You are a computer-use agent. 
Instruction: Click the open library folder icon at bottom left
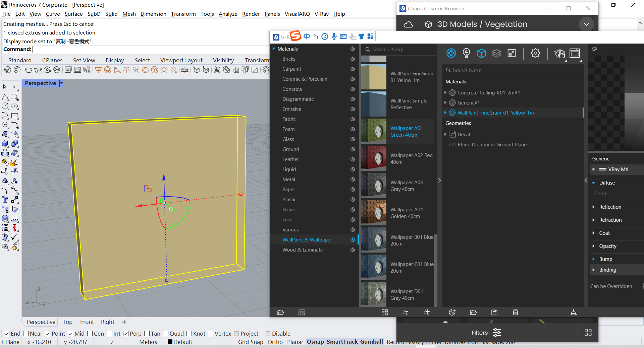[281, 312]
